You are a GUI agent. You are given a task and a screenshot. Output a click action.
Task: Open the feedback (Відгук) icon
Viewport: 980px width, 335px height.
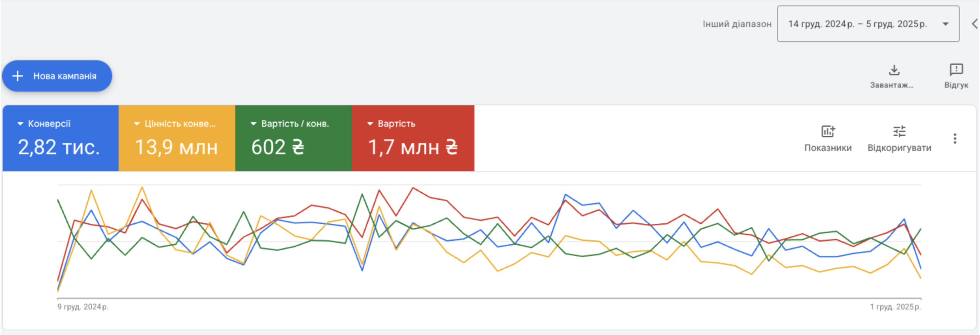956,70
